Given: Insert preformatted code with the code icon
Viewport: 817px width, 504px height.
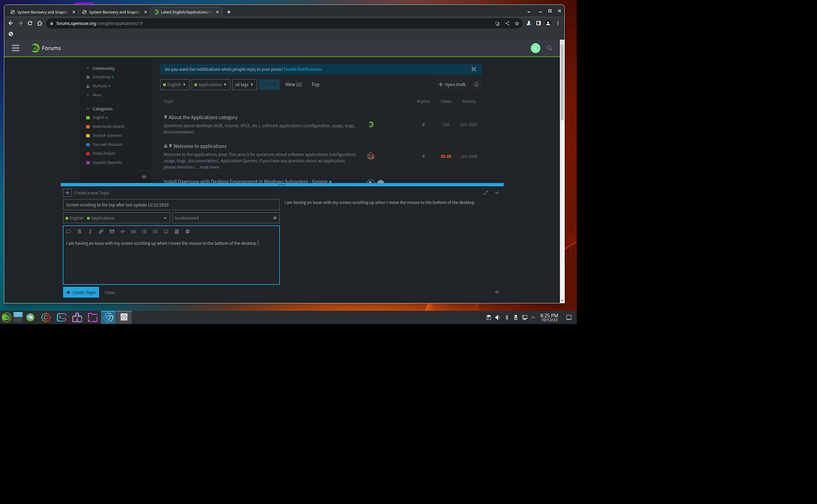Looking at the screenshot, I should tap(123, 231).
